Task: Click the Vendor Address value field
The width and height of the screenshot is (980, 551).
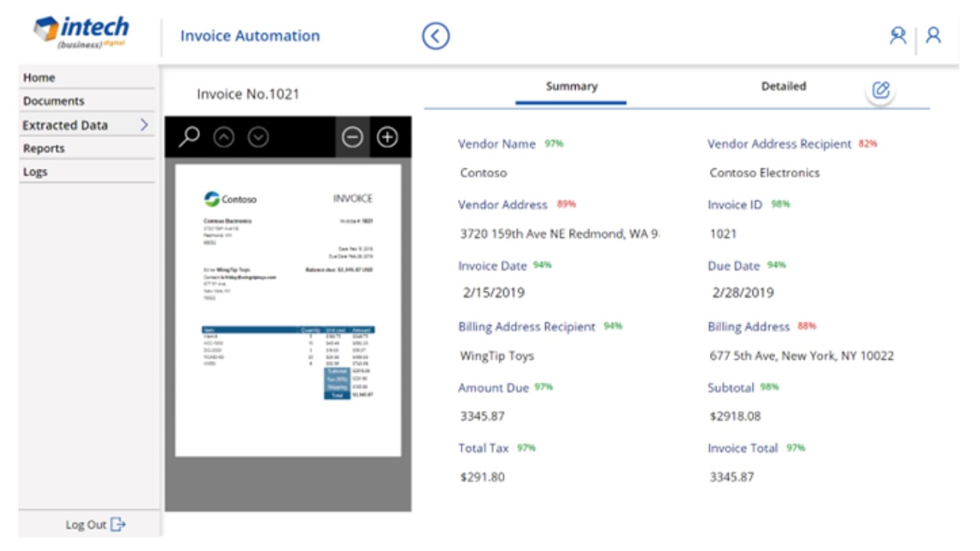Action: tap(559, 234)
